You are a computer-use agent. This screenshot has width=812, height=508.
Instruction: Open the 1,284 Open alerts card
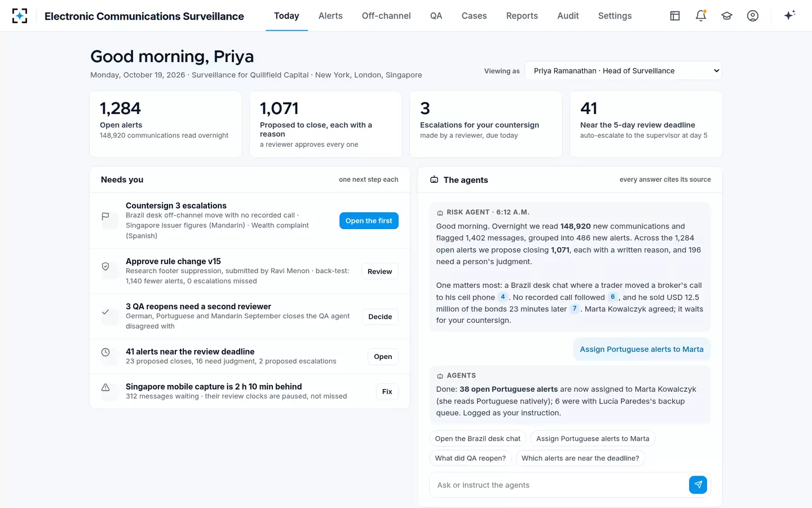(166, 124)
